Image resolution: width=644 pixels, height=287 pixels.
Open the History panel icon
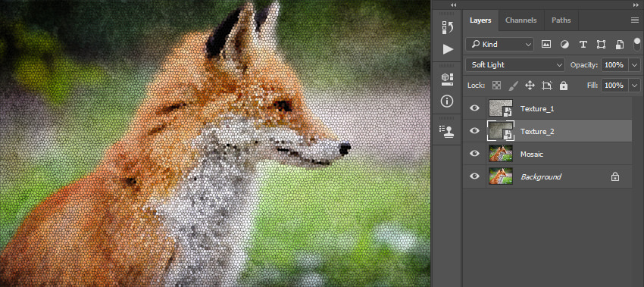coord(448,27)
